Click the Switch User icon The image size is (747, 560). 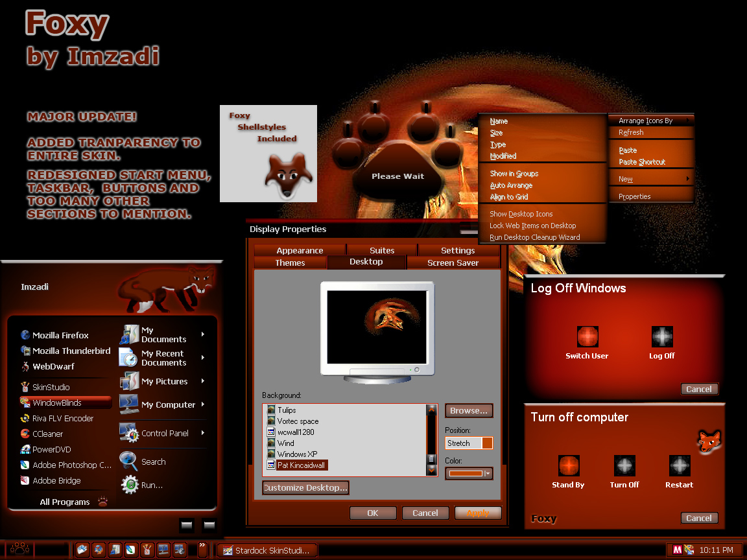(x=587, y=336)
